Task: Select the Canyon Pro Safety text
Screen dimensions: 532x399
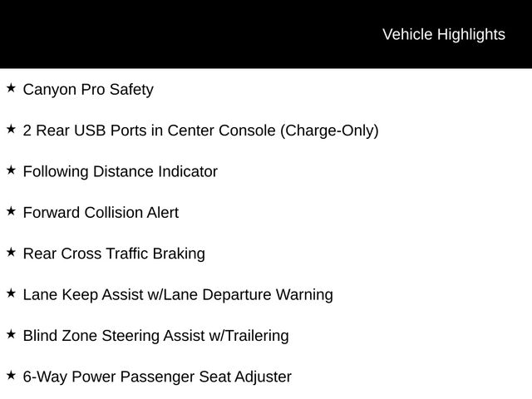Action: [88, 90]
